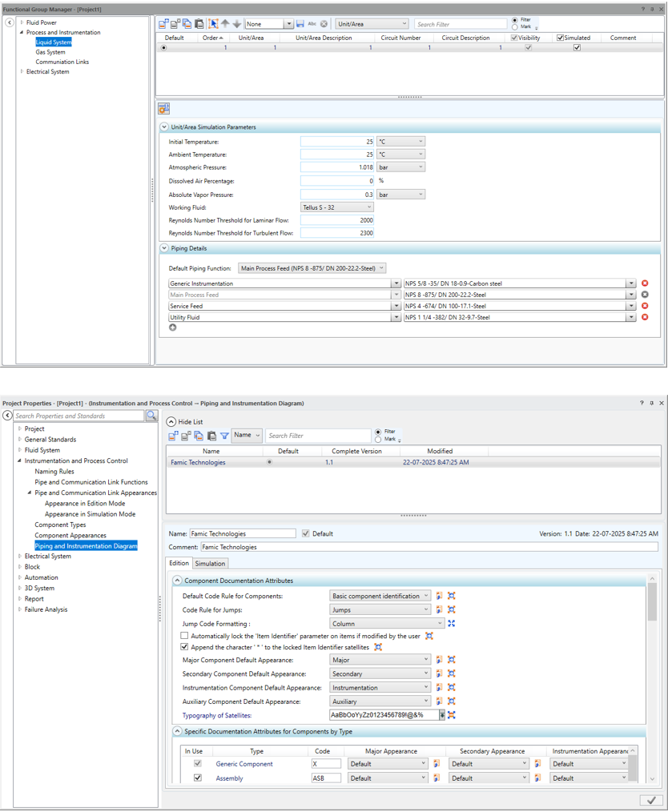Click the funnel filter icon in Project Properties
The width and height of the screenshot is (668, 812).
[224, 436]
